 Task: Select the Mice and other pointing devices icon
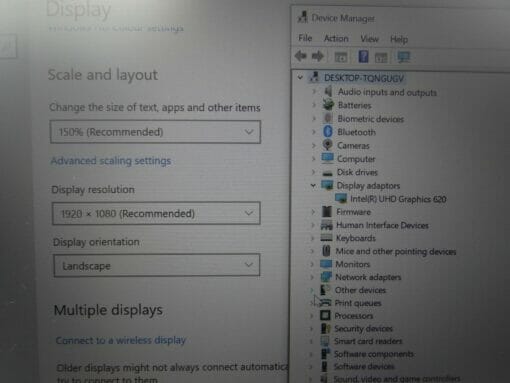pos(326,251)
